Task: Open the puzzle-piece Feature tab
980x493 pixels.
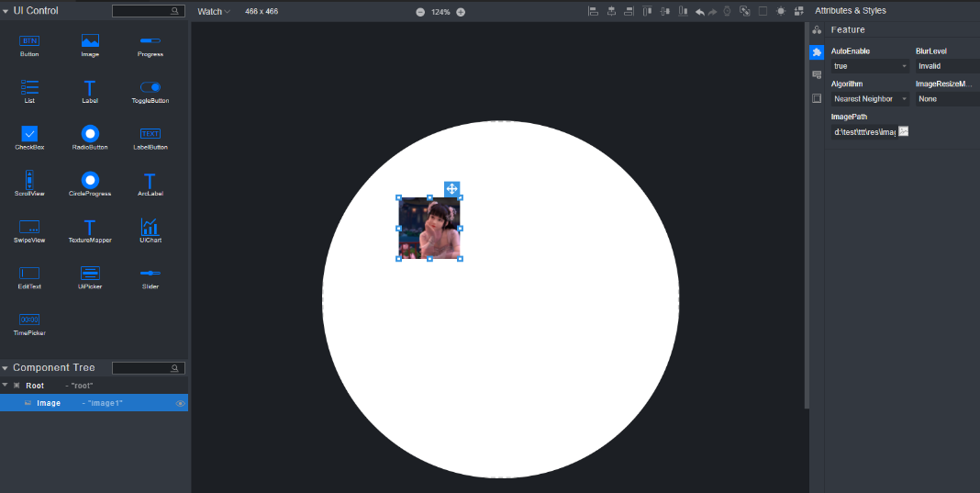Action: [x=816, y=52]
